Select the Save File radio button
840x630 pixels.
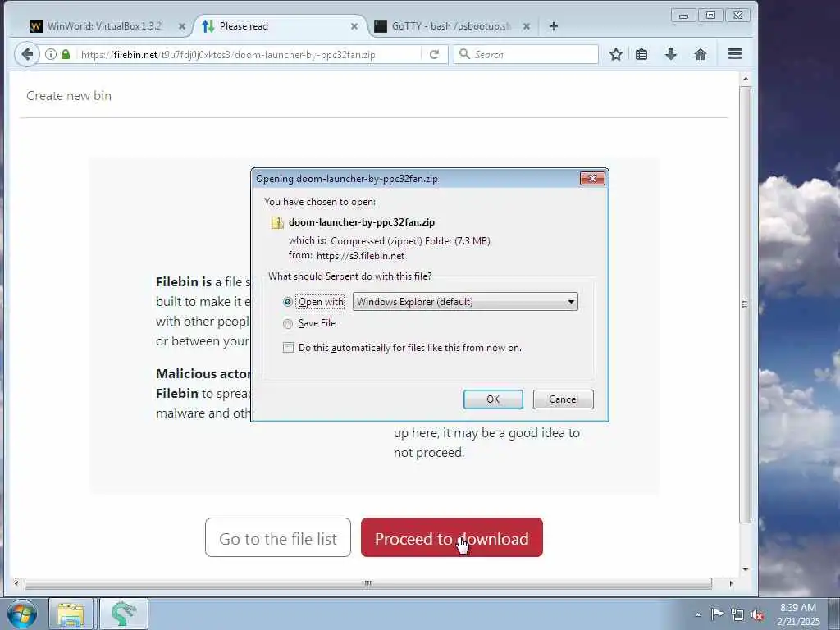[288, 323]
